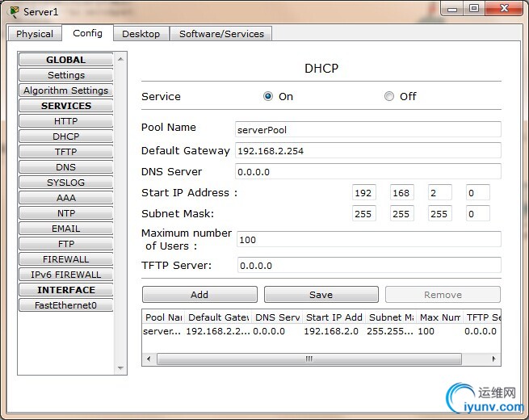Click Start IP second octet 168
The height and width of the screenshot is (420, 529).
tap(402, 192)
